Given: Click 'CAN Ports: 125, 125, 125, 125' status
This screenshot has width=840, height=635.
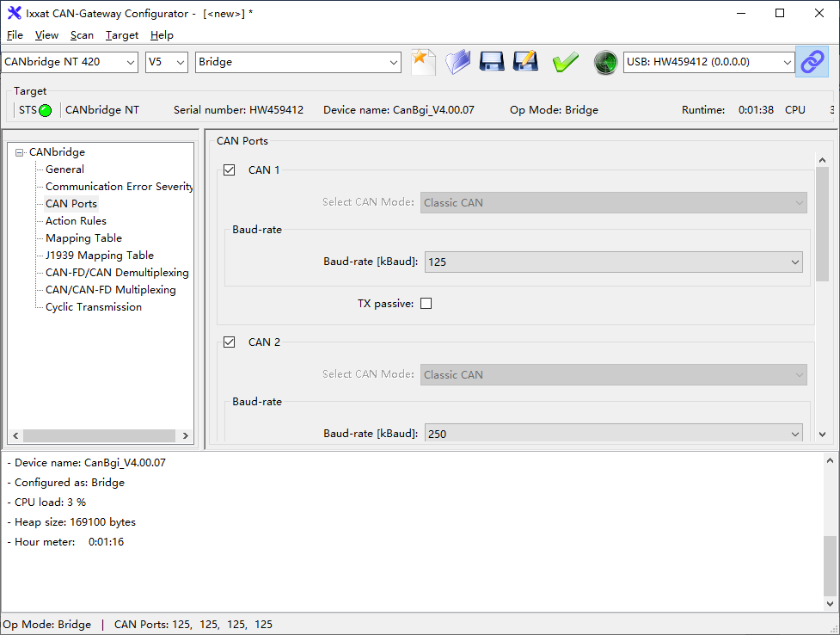Looking at the screenshot, I should 193,625.
